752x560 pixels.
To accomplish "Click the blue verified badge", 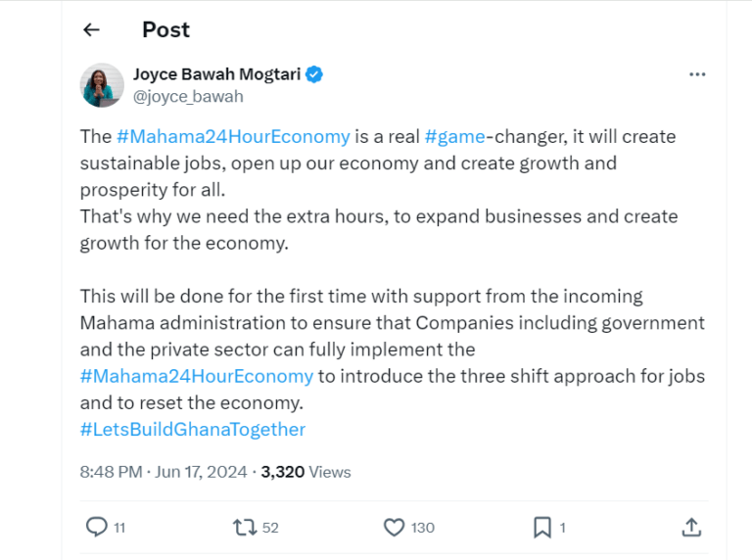I will pyautogui.click(x=315, y=74).
